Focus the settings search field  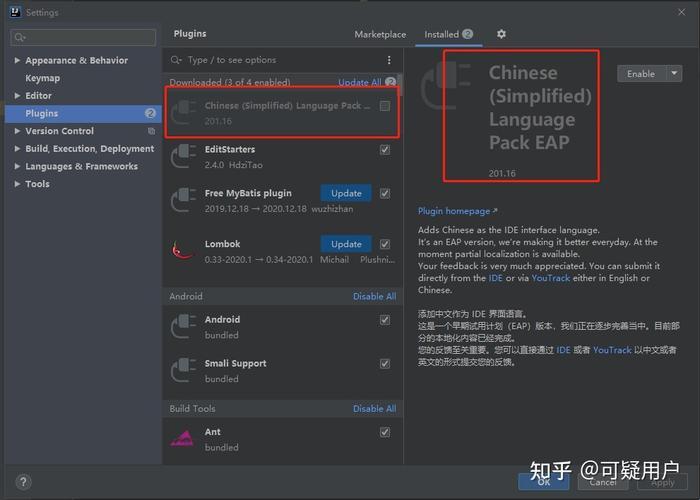coord(83,38)
